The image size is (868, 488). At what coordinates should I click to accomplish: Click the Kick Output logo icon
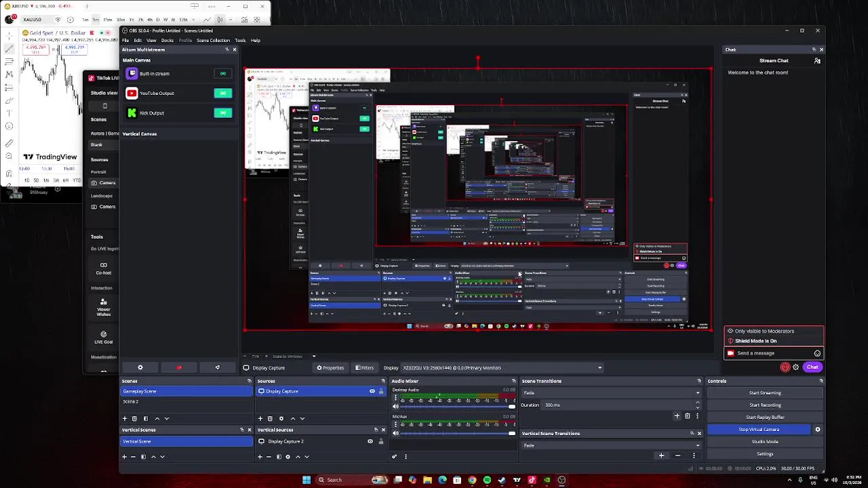(132, 113)
